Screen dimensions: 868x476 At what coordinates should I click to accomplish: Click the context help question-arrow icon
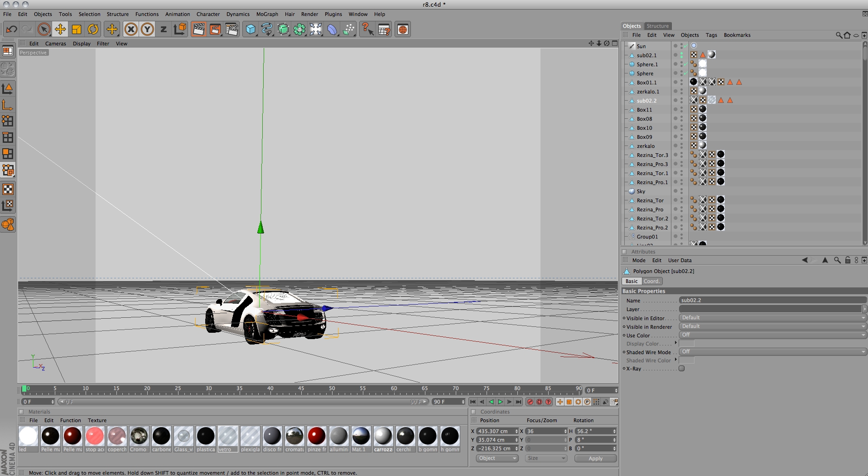click(x=367, y=29)
